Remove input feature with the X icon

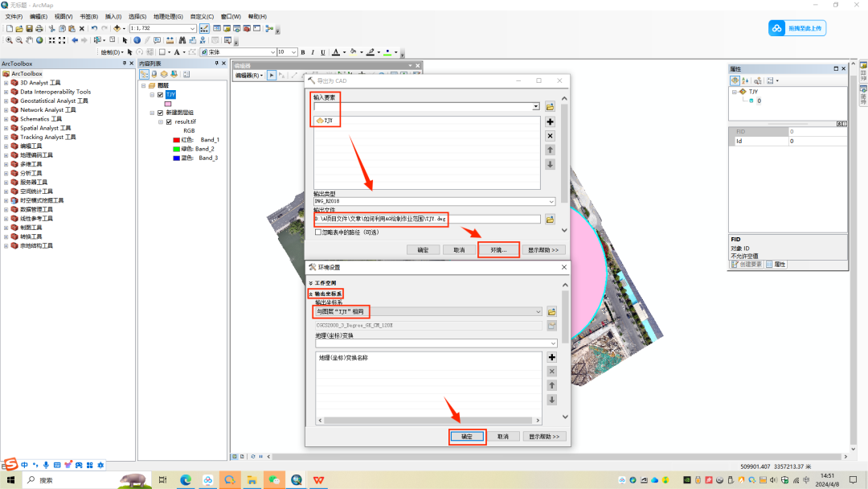tap(551, 136)
